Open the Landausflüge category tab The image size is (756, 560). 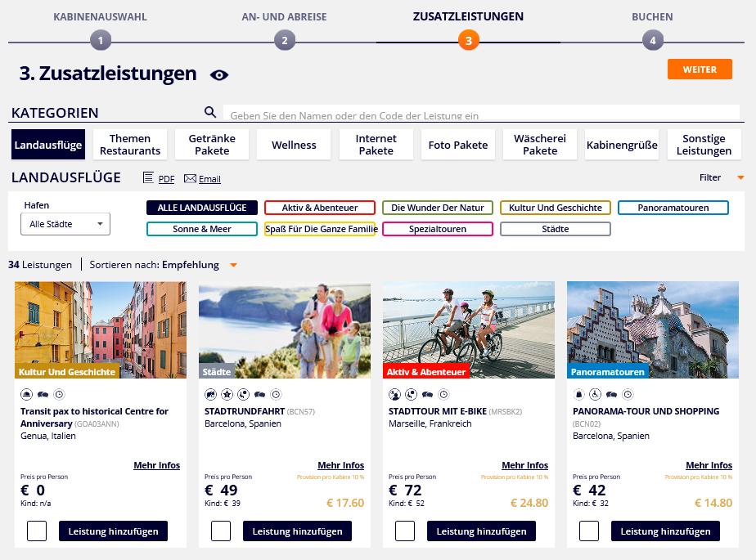(x=48, y=145)
